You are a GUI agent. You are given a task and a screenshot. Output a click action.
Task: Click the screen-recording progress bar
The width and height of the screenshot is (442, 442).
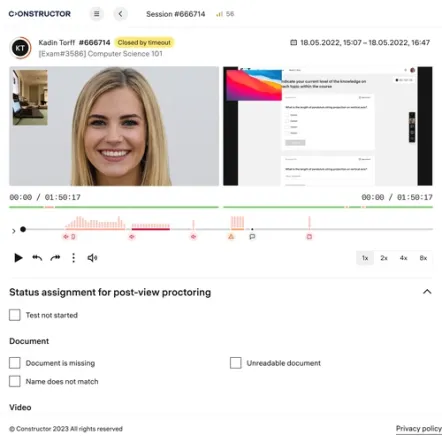[328, 207]
